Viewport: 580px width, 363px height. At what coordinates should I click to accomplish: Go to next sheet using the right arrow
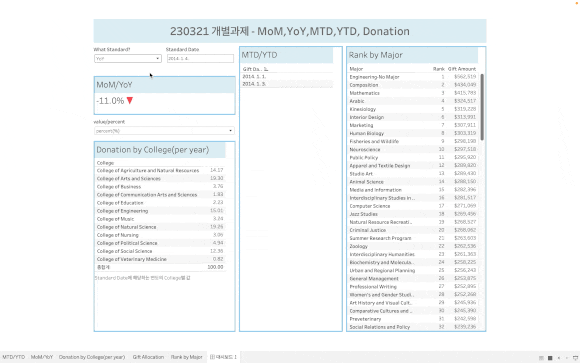[x=567, y=358]
